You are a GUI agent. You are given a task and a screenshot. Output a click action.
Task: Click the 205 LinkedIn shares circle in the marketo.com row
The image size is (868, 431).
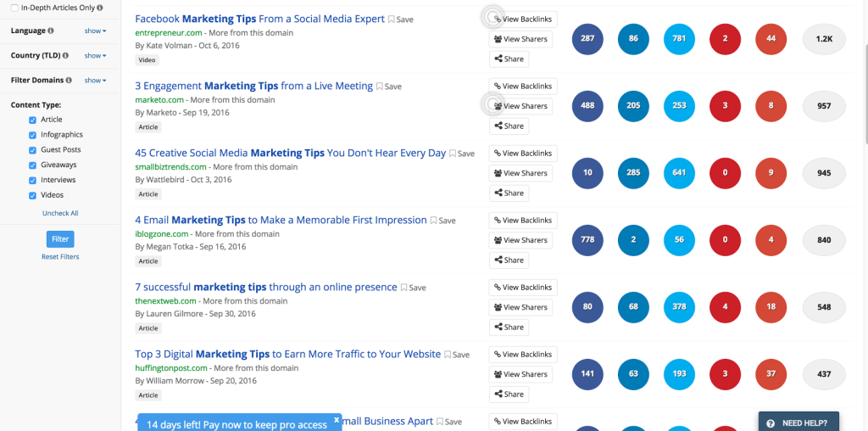pos(633,106)
